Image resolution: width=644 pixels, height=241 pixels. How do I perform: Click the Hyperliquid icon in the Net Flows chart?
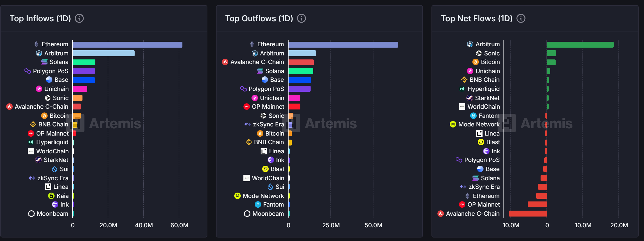[462, 89]
